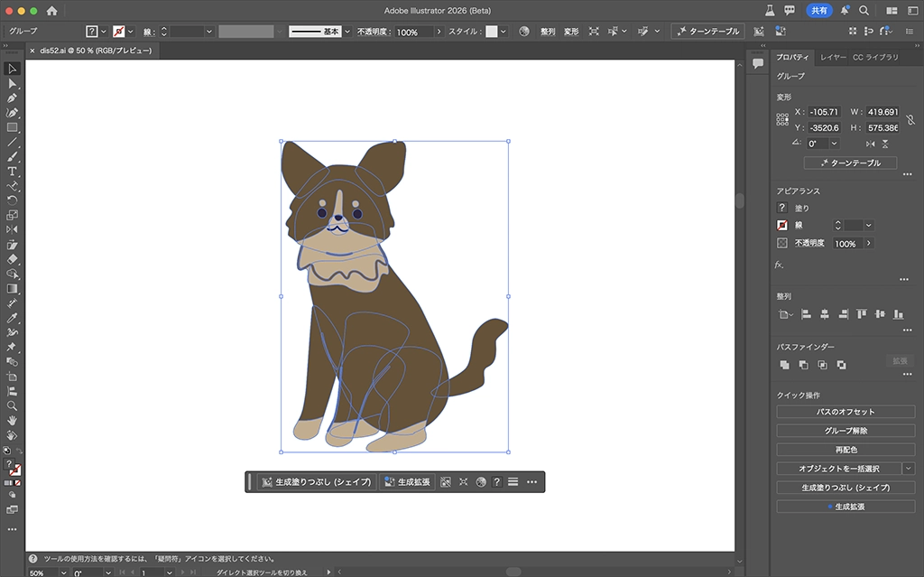Flip horizontally using the transform flip icon
924x577 pixels.
[x=870, y=144]
